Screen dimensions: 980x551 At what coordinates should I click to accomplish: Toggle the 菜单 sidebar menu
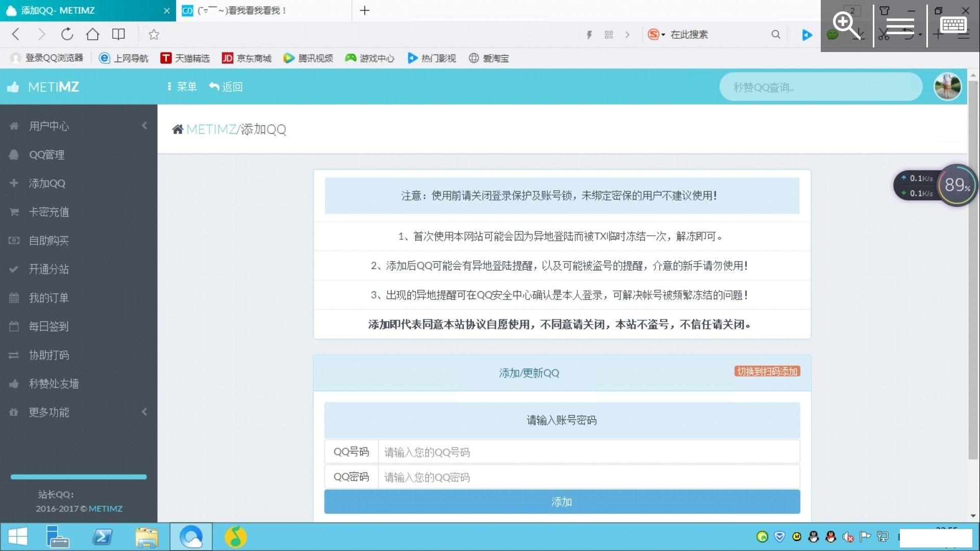(x=182, y=87)
